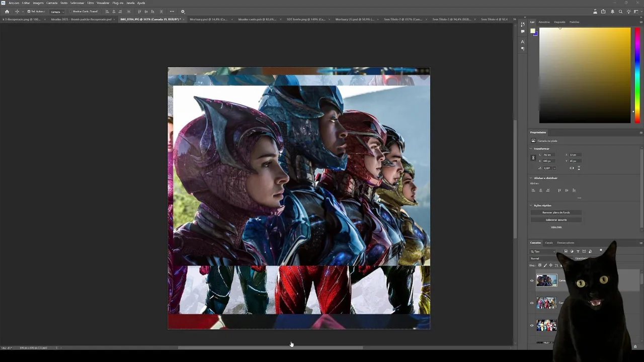Toggle visibility of the second layer
644x362 pixels.
[532, 303]
